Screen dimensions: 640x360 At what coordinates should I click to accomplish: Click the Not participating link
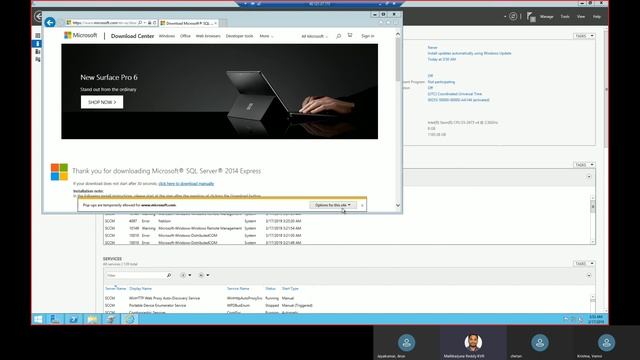click(441, 82)
